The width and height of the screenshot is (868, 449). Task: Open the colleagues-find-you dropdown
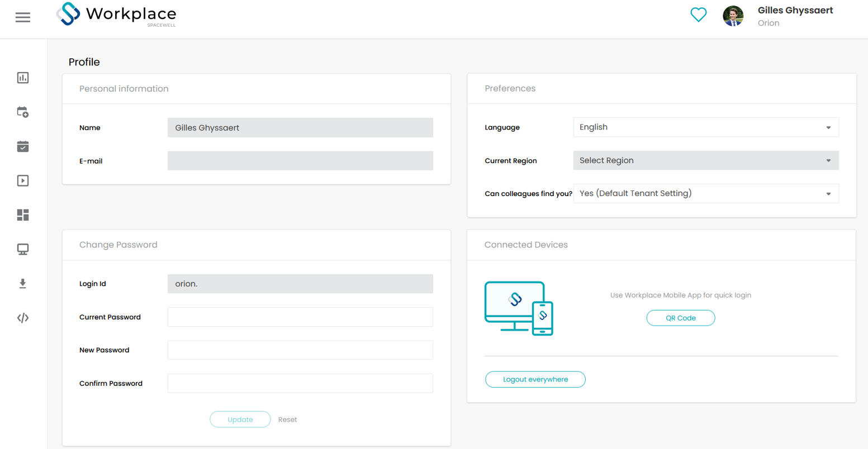coord(706,193)
